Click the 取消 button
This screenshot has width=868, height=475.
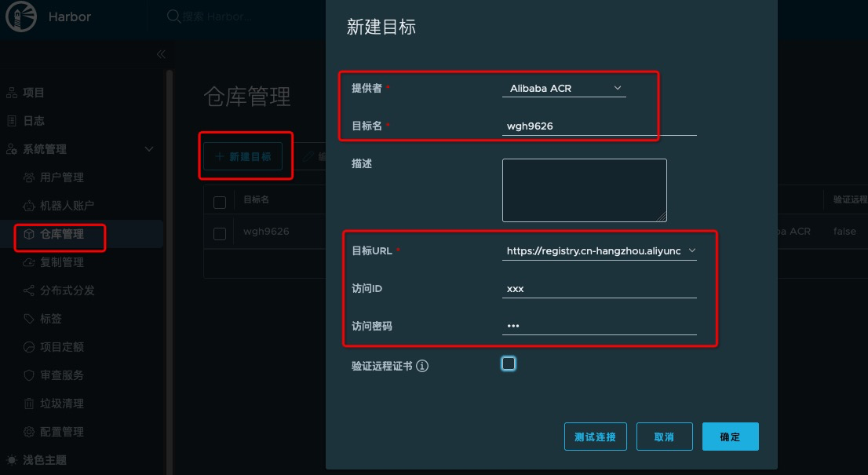point(664,437)
